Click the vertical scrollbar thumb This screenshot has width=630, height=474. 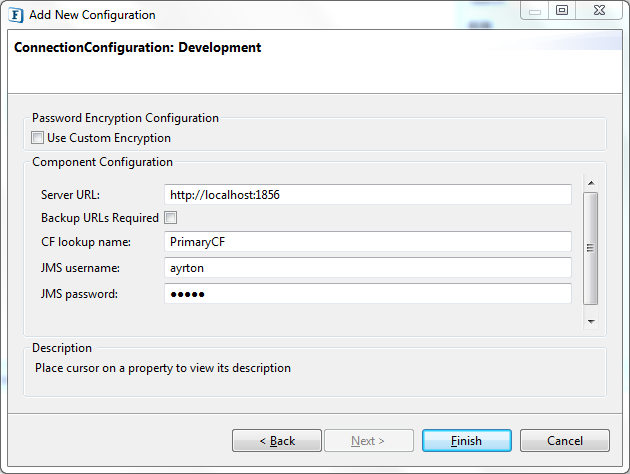(591, 248)
